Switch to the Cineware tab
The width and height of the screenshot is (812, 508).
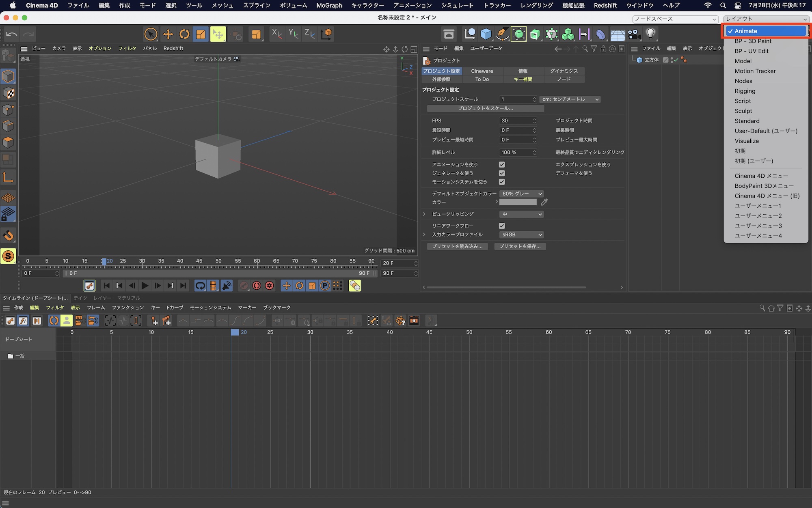(482, 71)
